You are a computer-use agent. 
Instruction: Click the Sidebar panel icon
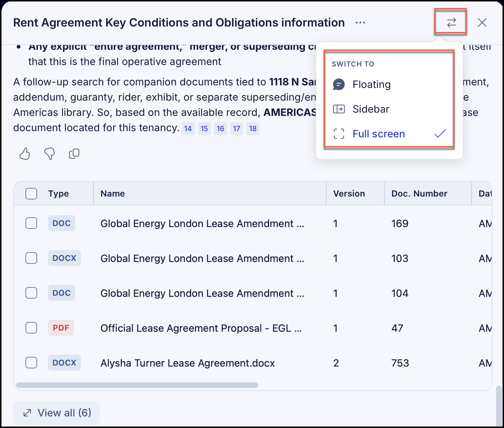(x=339, y=109)
